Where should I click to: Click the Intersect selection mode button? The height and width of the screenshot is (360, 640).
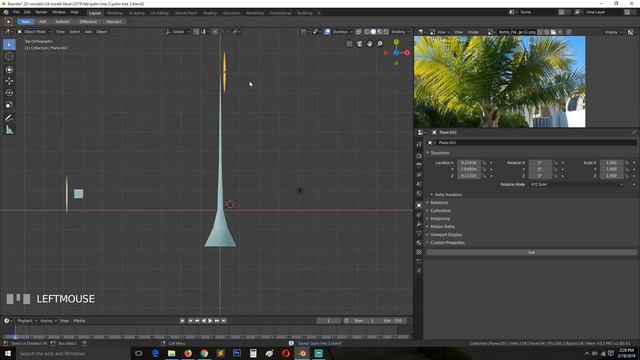pyautogui.click(x=114, y=22)
